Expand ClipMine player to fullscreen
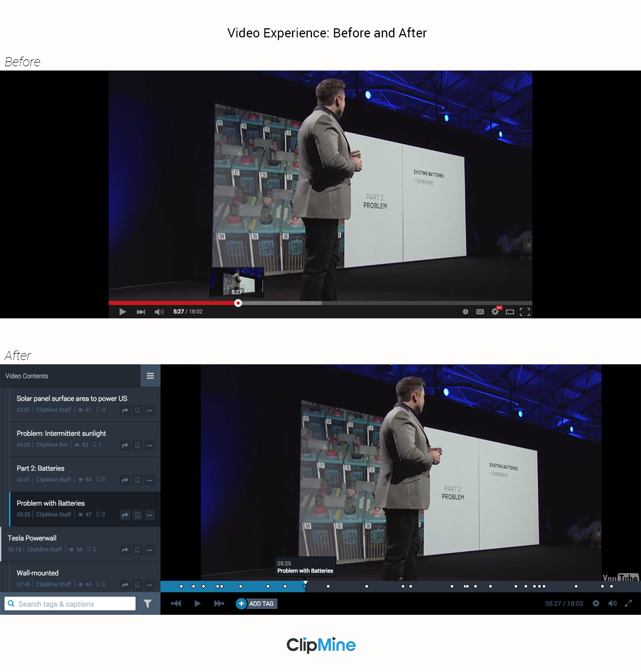 pyautogui.click(x=628, y=604)
